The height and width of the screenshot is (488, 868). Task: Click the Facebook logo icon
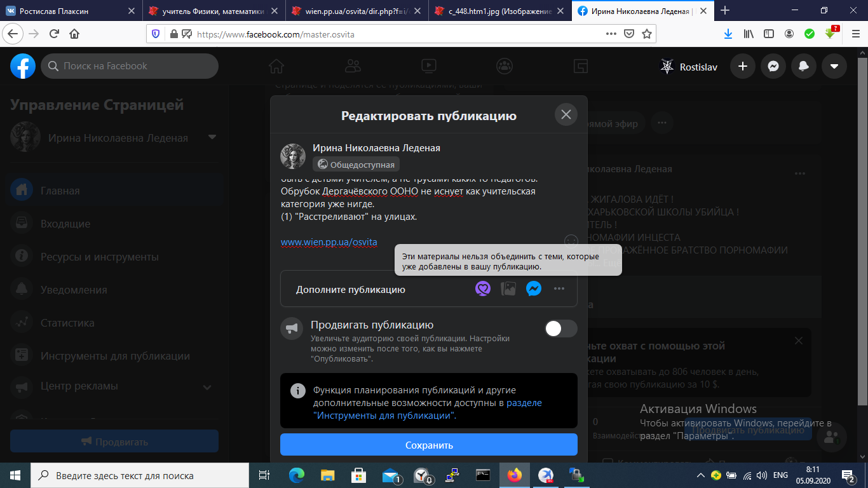23,66
